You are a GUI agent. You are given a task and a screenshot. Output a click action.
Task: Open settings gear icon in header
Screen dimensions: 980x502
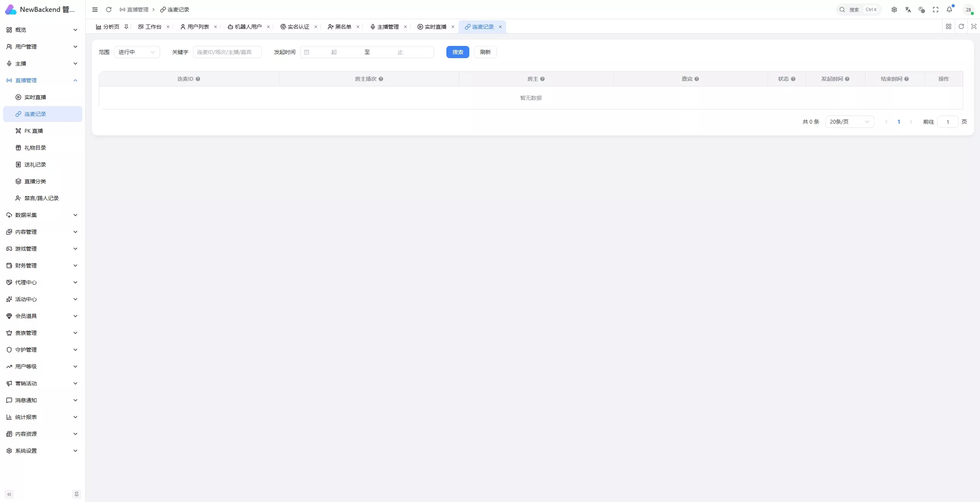pos(894,10)
